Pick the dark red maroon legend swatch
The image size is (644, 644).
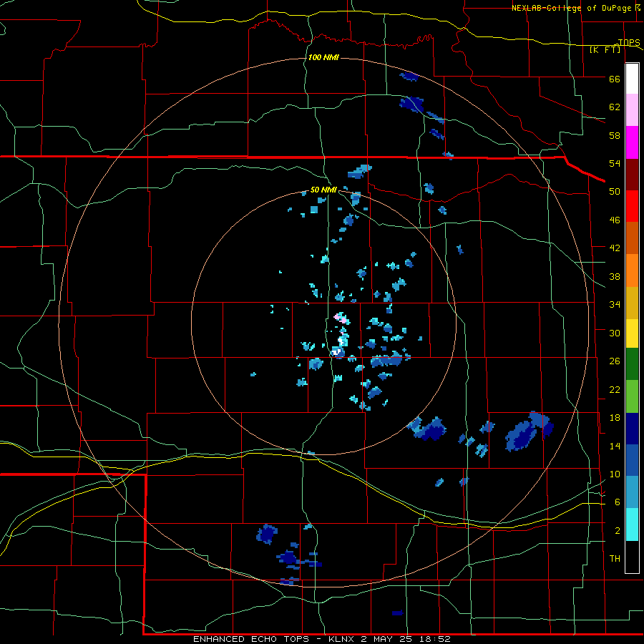(x=632, y=175)
